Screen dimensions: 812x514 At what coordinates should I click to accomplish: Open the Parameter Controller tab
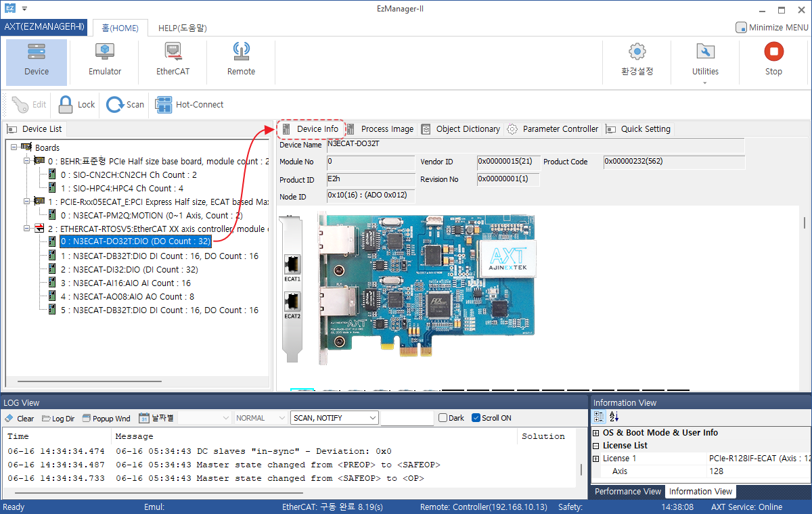(554, 129)
